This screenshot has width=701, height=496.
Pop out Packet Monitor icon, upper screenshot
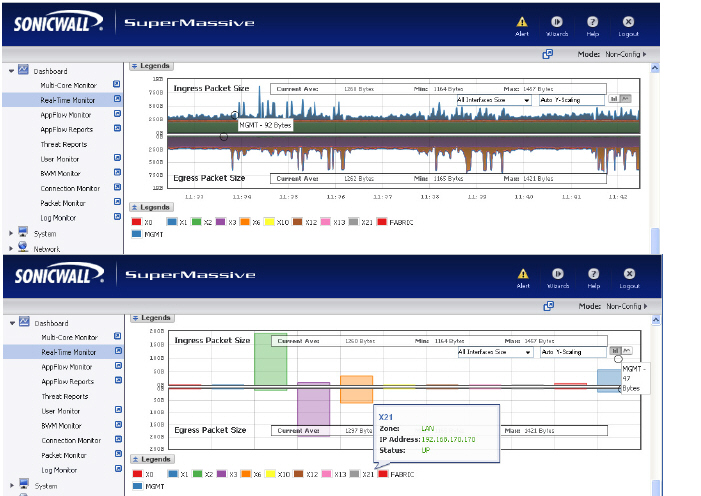[117, 202]
